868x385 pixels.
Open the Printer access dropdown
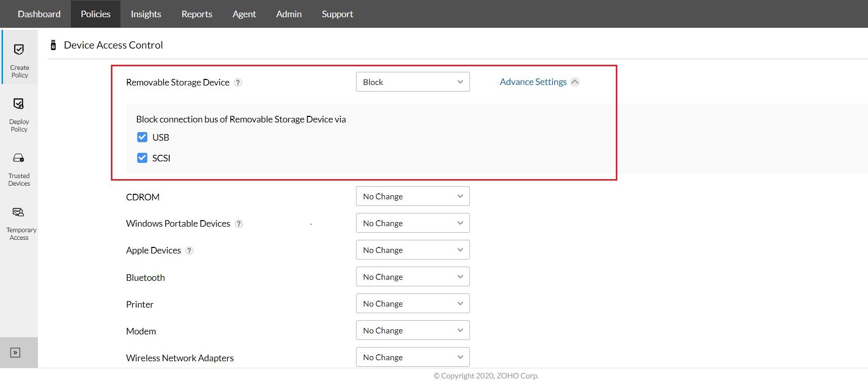coord(413,304)
